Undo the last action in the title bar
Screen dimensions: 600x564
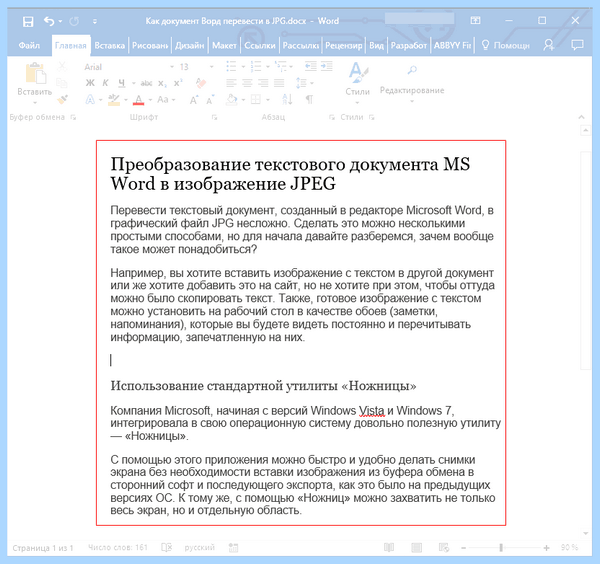point(49,21)
